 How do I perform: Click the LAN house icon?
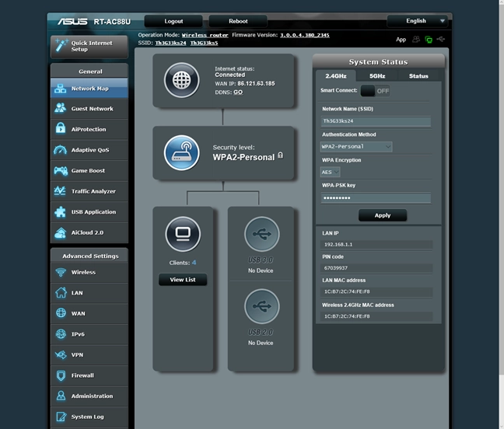click(x=61, y=292)
